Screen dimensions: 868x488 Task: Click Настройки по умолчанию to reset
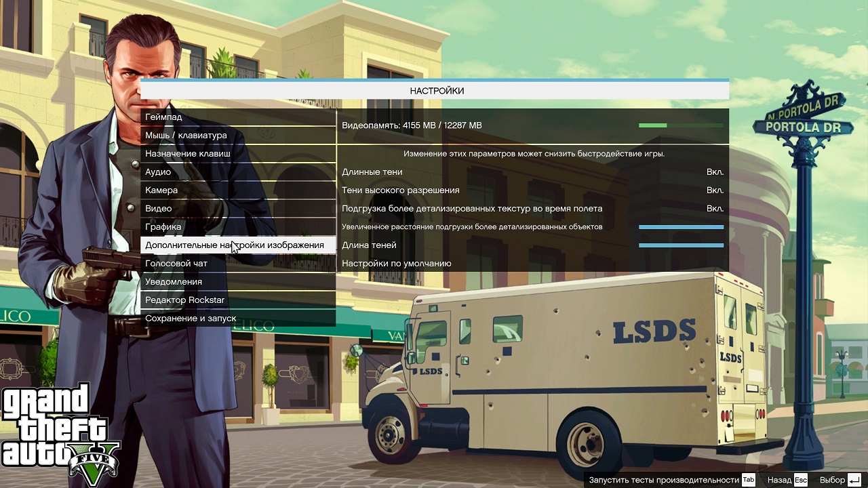(x=397, y=264)
